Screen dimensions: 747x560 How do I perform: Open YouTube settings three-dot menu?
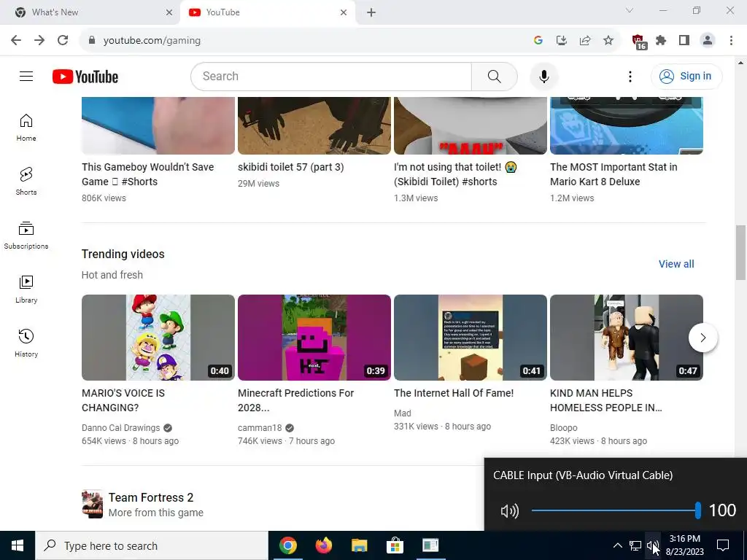[x=630, y=76]
